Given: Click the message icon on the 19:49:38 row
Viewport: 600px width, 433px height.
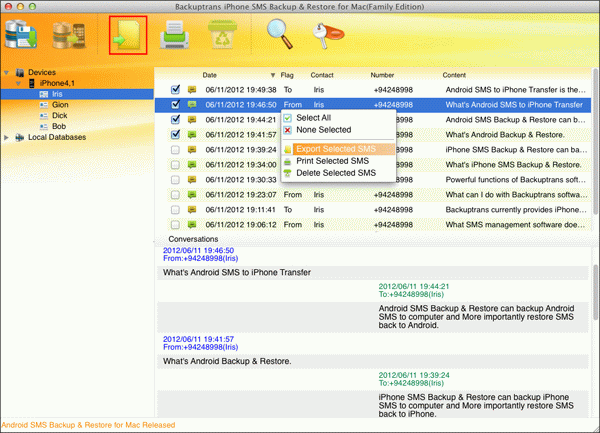Looking at the screenshot, I should point(192,90).
